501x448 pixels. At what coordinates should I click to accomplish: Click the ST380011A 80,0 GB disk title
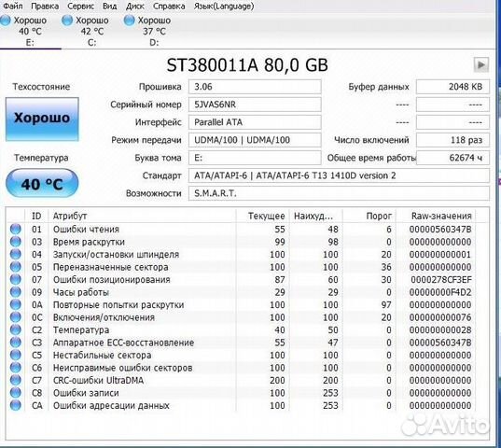click(x=247, y=65)
